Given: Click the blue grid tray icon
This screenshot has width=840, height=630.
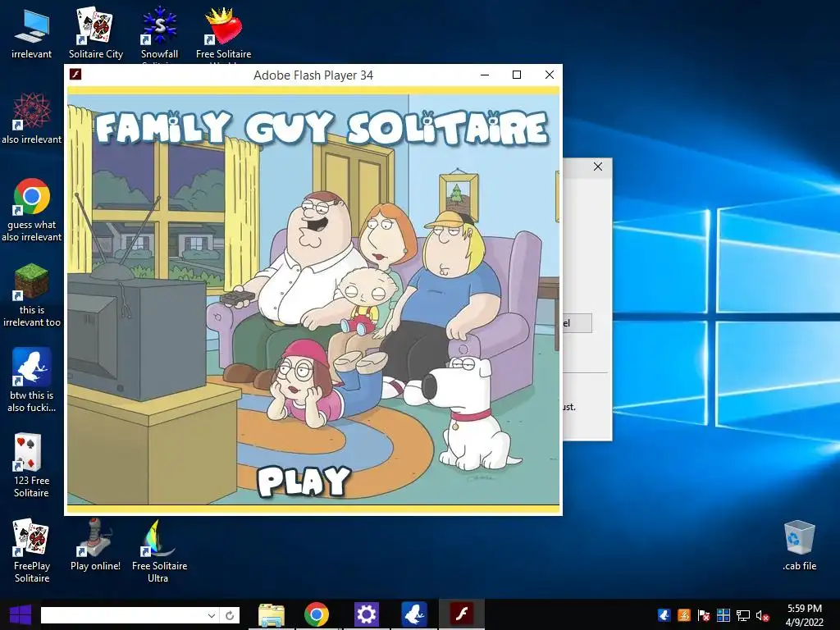Looking at the screenshot, I should [724, 615].
